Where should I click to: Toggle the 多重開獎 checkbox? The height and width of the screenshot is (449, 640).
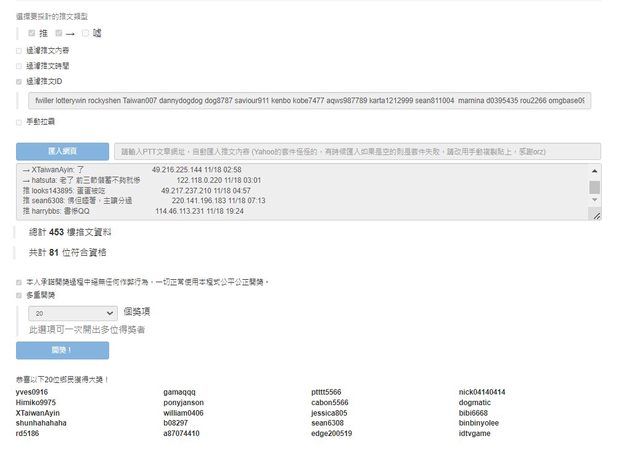19,295
